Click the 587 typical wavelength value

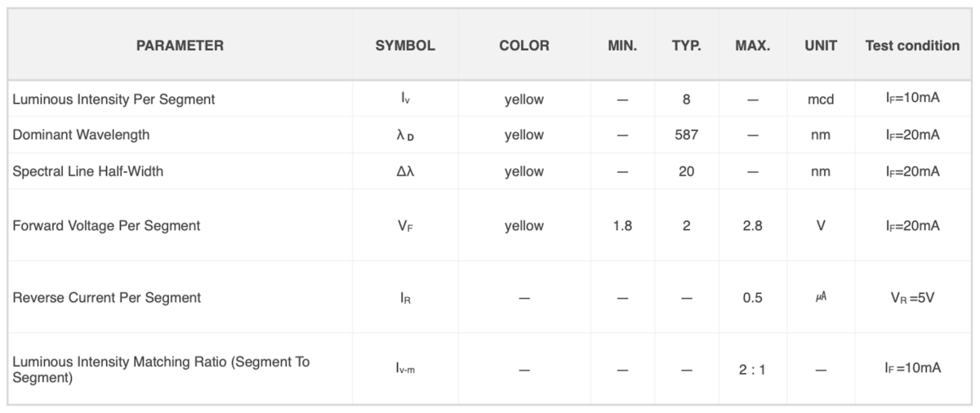tap(687, 135)
